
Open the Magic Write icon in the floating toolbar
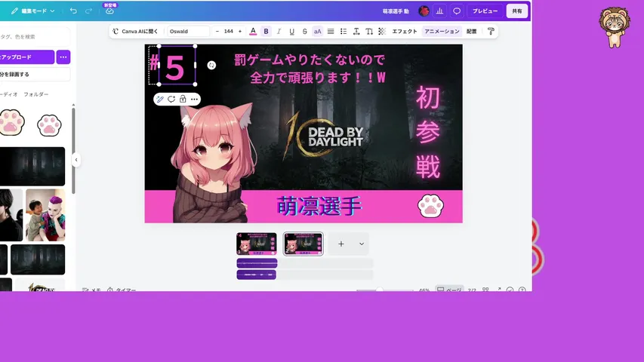click(x=160, y=99)
